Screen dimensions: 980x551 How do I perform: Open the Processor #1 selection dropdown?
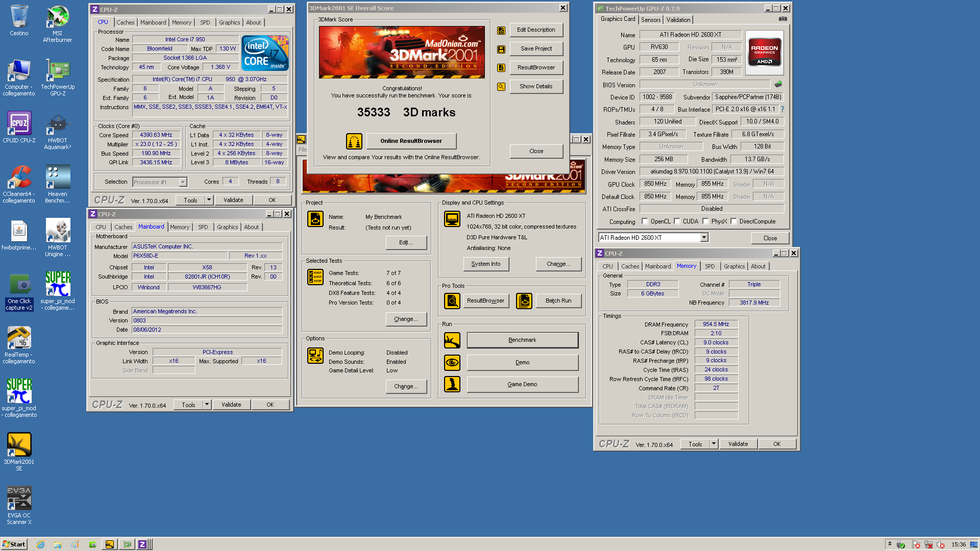(x=183, y=182)
